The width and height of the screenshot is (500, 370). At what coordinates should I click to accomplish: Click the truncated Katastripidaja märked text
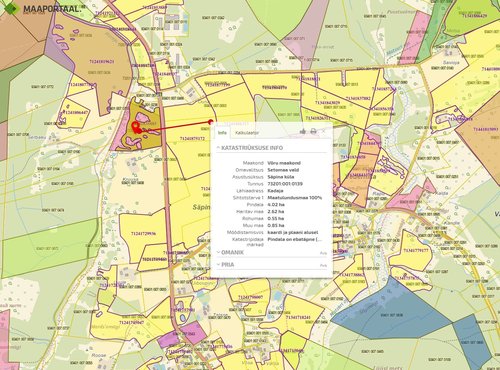pos(295,239)
